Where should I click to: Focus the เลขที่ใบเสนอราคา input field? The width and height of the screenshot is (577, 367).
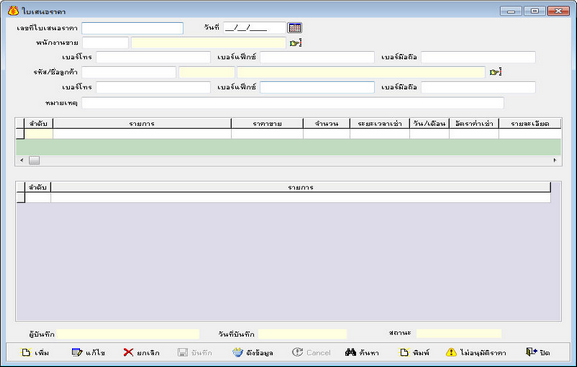pyautogui.click(x=132, y=28)
